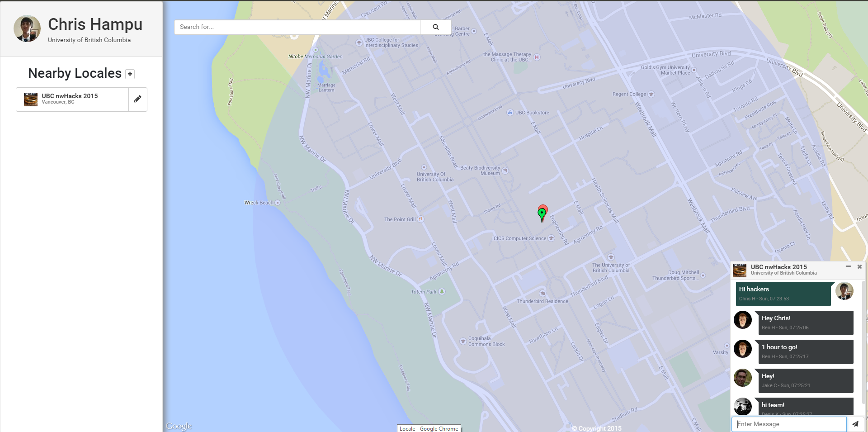868x432 pixels.
Task: Click Doug Mitchell Thunderbird Sports marker
Action: [703, 275]
